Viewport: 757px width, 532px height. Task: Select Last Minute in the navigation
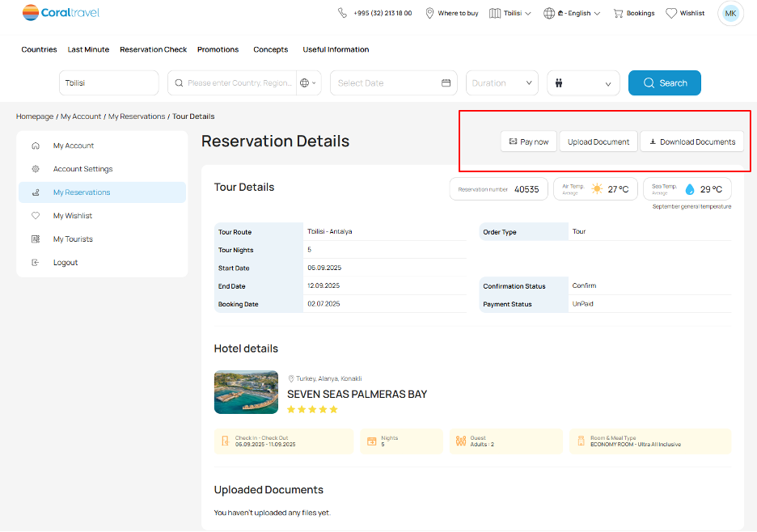tap(87, 49)
